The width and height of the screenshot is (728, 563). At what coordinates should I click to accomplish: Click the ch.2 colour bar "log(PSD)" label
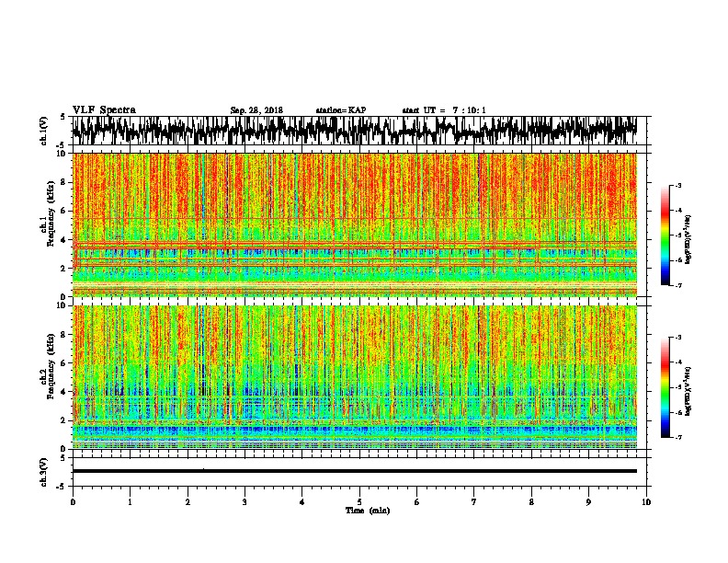688,391
